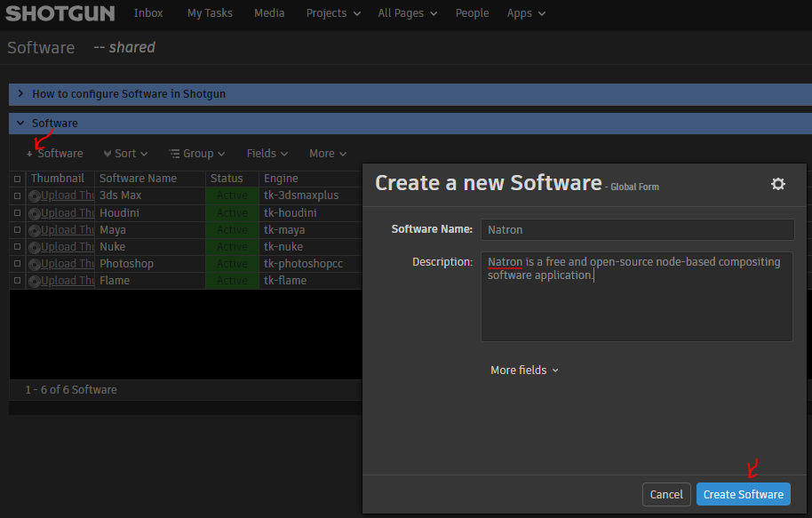Screen dimensions: 812x518
Task: Open the Apps menu
Action: click(526, 13)
